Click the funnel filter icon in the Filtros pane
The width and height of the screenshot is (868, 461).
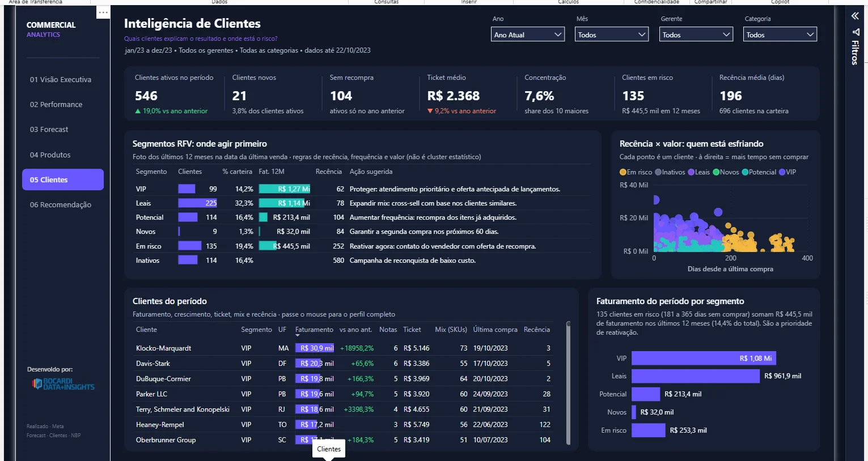click(x=856, y=32)
